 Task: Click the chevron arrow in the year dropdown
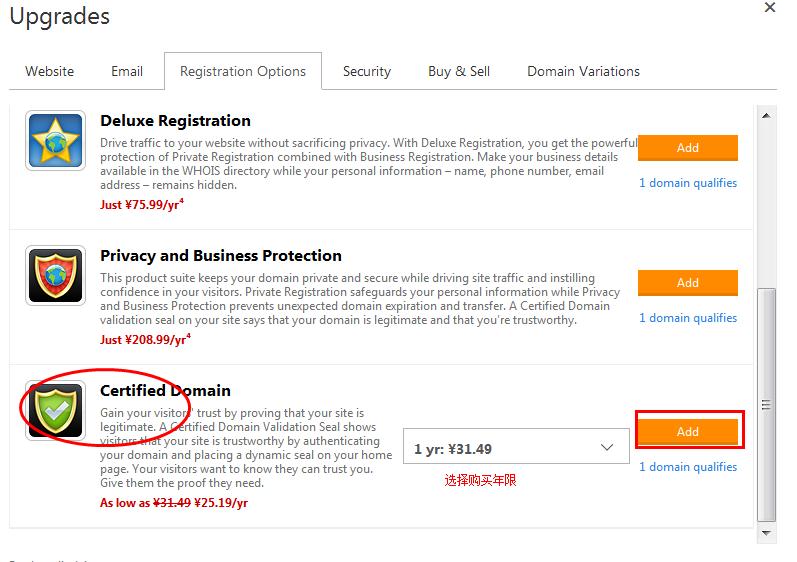point(606,447)
